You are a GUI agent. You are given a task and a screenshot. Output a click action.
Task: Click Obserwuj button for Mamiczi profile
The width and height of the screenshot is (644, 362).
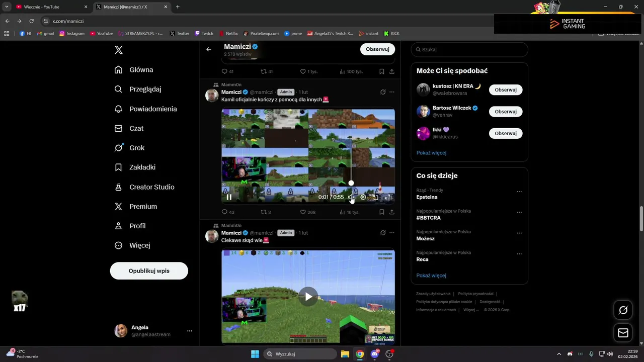(x=377, y=49)
